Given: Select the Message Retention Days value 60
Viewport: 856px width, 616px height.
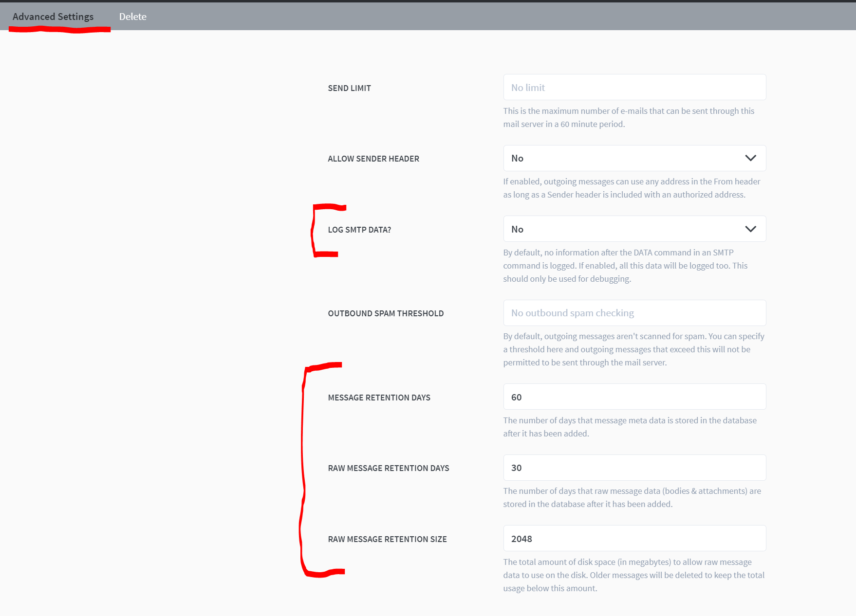Looking at the screenshot, I should pyautogui.click(x=633, y=397).
